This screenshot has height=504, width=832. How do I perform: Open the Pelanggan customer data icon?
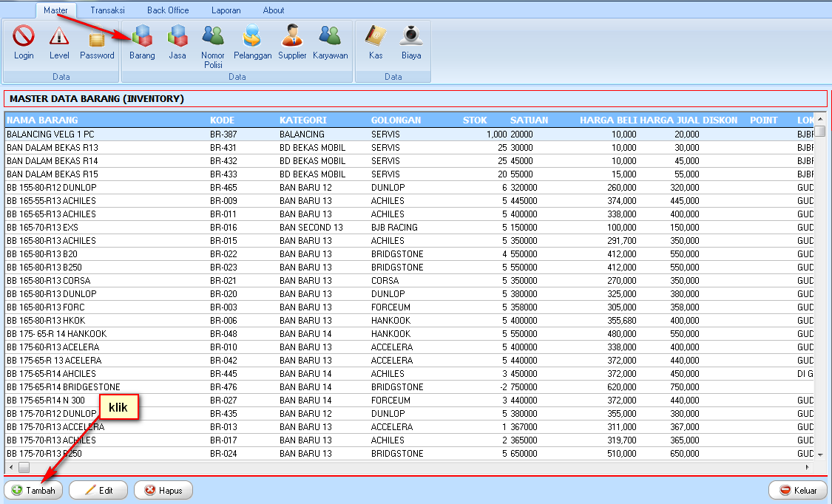click(x=252, y=41)
